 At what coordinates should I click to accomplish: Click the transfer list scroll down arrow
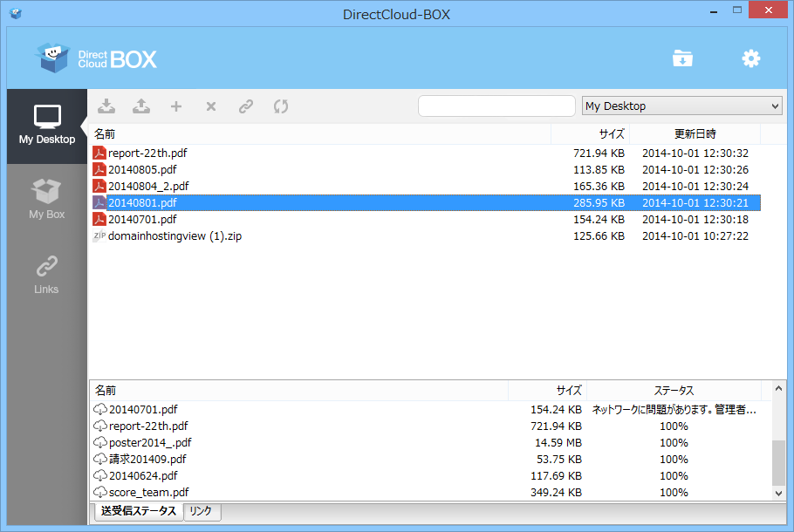click(x=779, y=493)
